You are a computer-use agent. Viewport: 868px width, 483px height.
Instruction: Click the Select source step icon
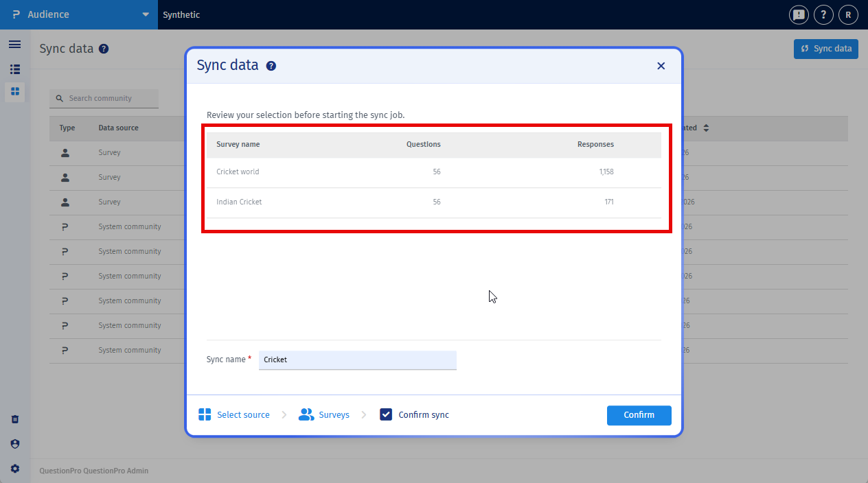(x=204, y=414)
